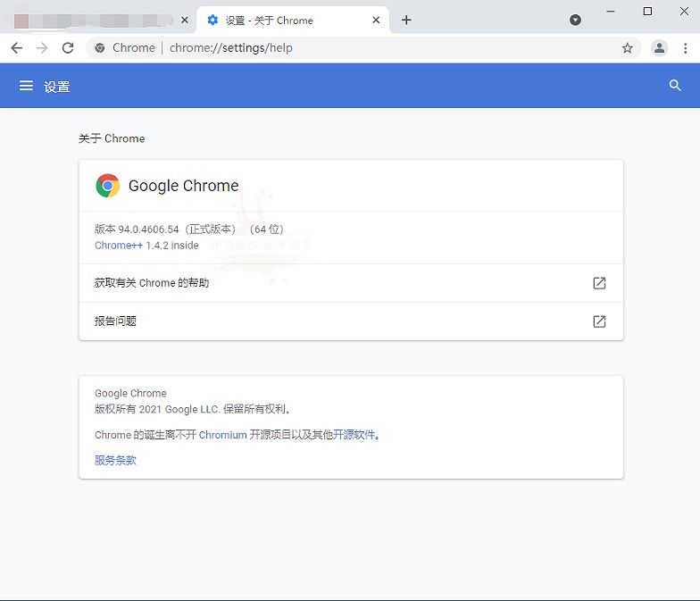Click the Chrome site info icon in address bar

tap(100, 48)
